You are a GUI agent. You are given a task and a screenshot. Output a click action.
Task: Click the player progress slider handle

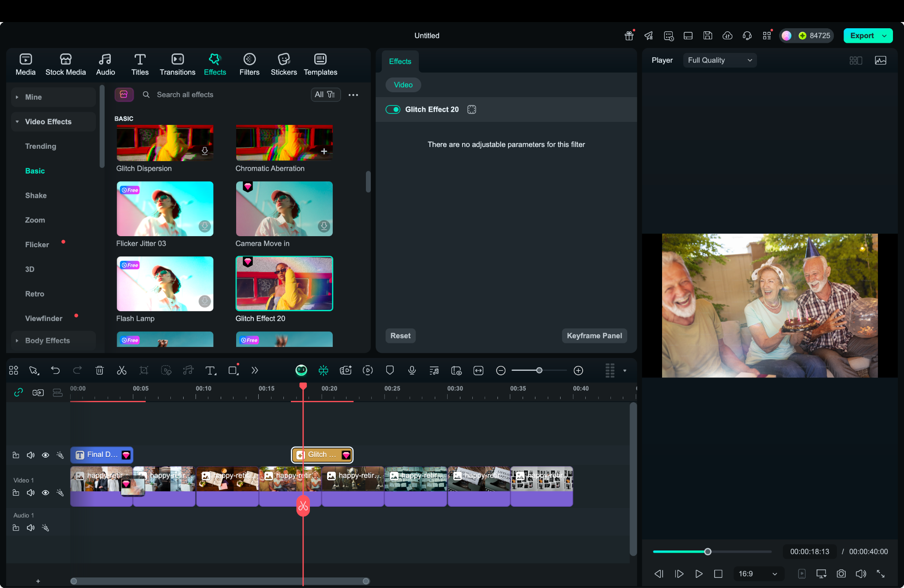click(708, 551)
